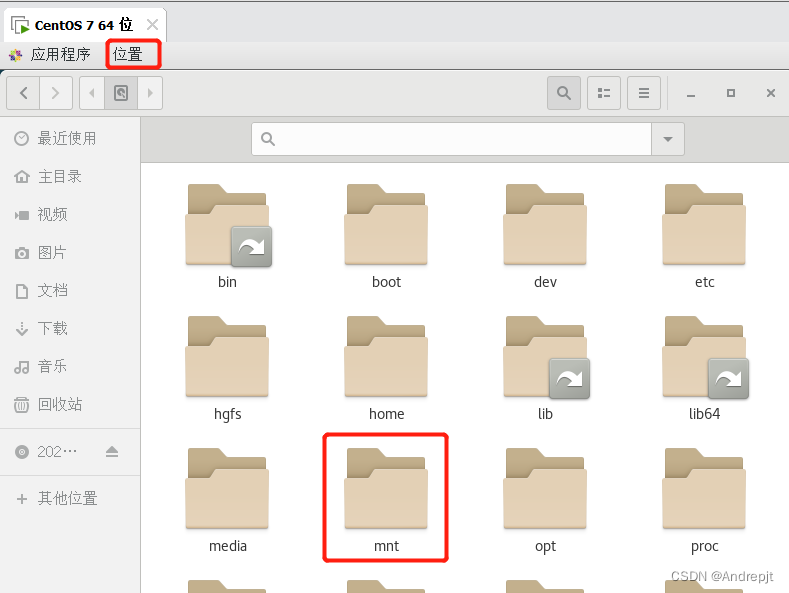Open the 位置 menu
The height and width of the screenshot is (593, 789).
click(x=128, y=54)
